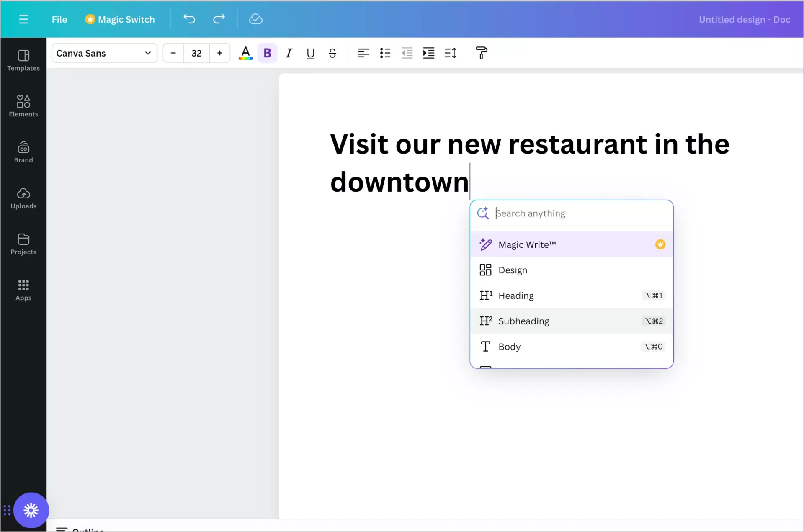Click the Body text option
This screenshot has height=532, width=804.
509,346
